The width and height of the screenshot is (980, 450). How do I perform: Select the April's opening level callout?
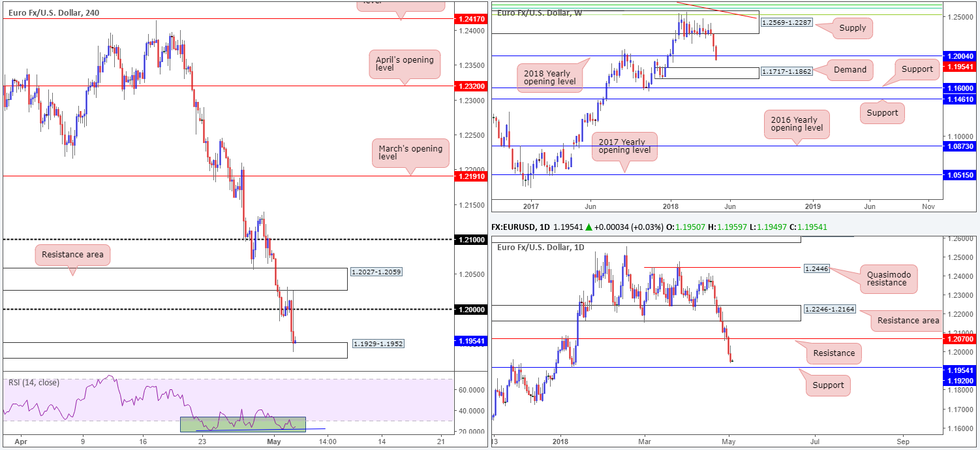click(404, 63)
